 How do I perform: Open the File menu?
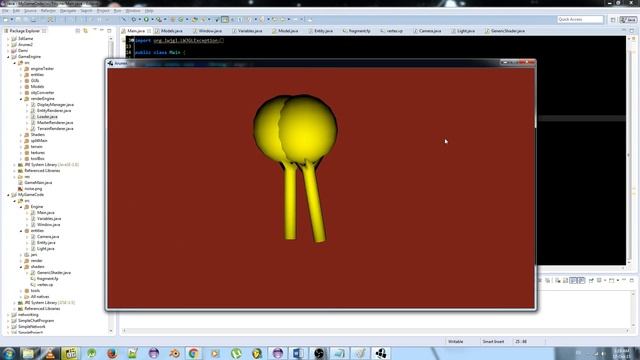5,11
